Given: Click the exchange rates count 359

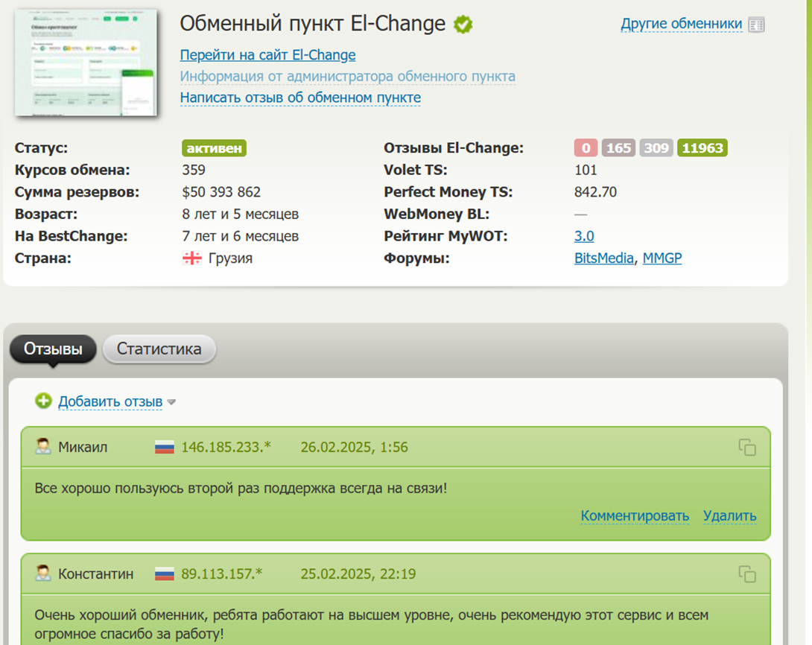Looking at the screenshot, I should coord(194,170).
